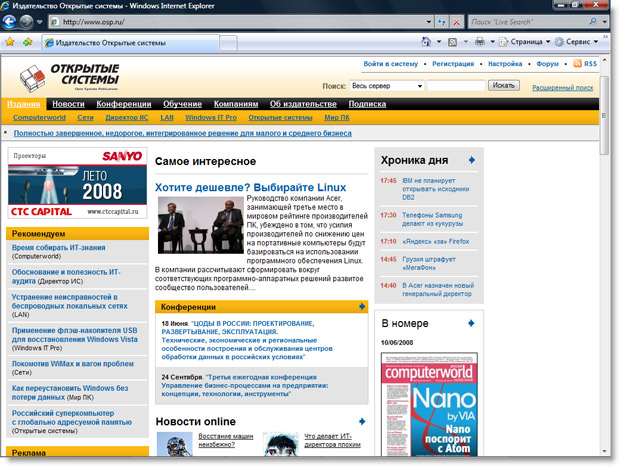Open the Форум link
Screen dimensions: 620x467
547,64
